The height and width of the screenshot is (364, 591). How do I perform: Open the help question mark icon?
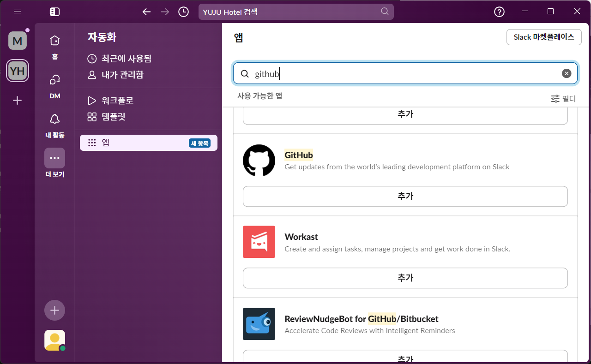[x=499, y=12]
